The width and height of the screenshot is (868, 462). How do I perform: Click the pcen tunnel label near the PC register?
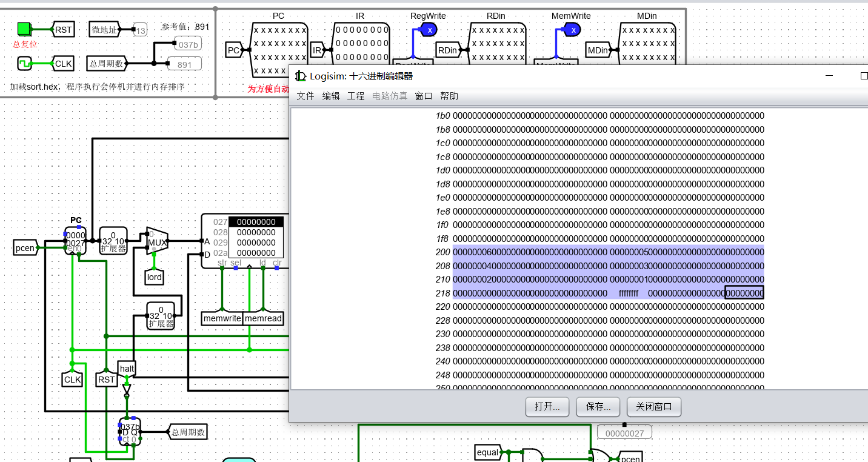tap(24, 248)
